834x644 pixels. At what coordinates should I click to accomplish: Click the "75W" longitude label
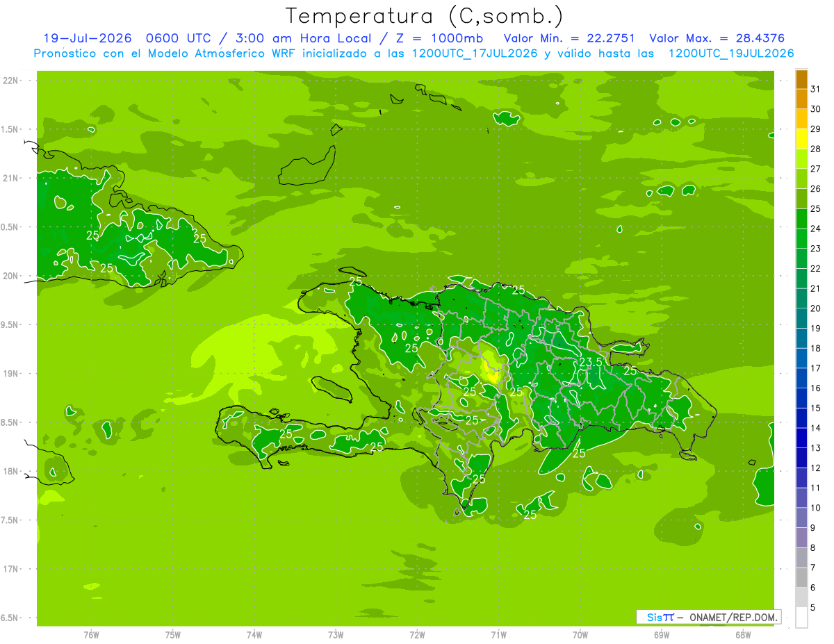tap(172, 634)
